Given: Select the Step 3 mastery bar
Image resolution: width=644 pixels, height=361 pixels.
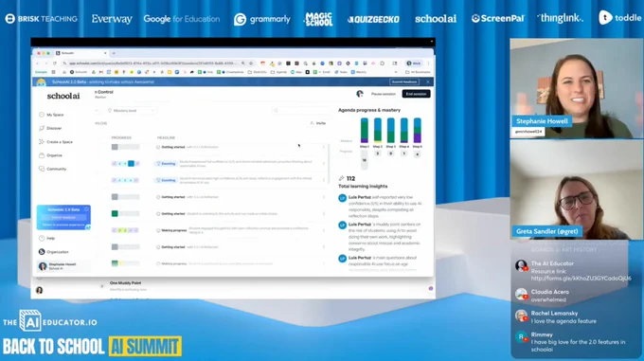Looking at the screenshot, I should click(x=390, y=130).
